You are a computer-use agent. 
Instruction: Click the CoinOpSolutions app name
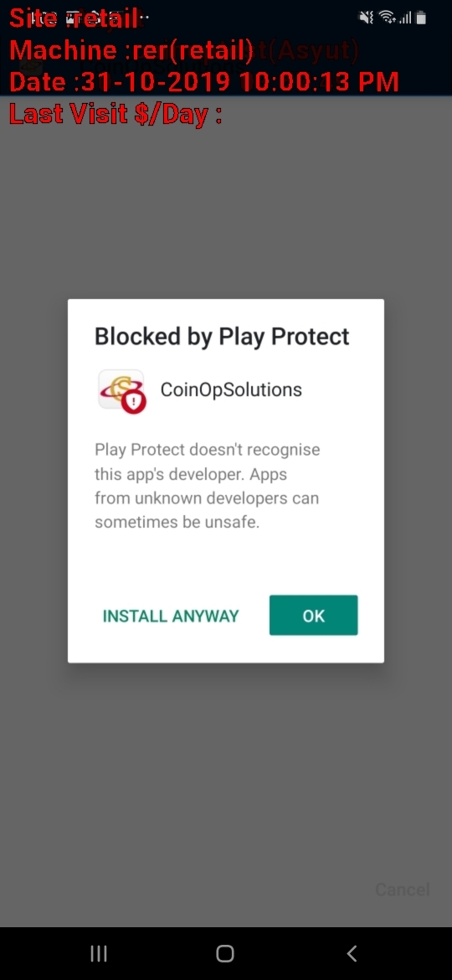[231, 390]
